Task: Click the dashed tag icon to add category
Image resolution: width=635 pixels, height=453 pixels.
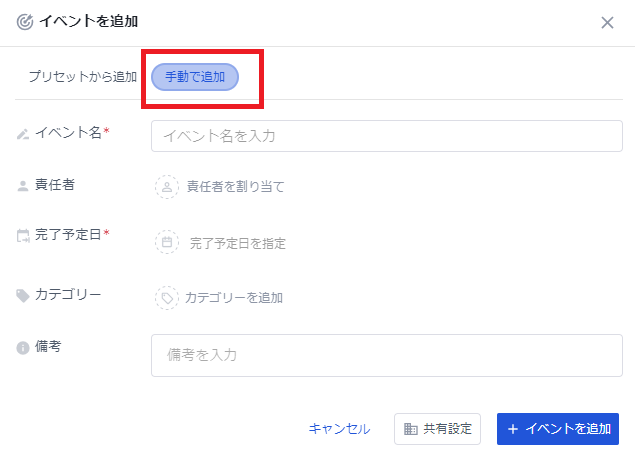Action: click(x=167, y=297)
